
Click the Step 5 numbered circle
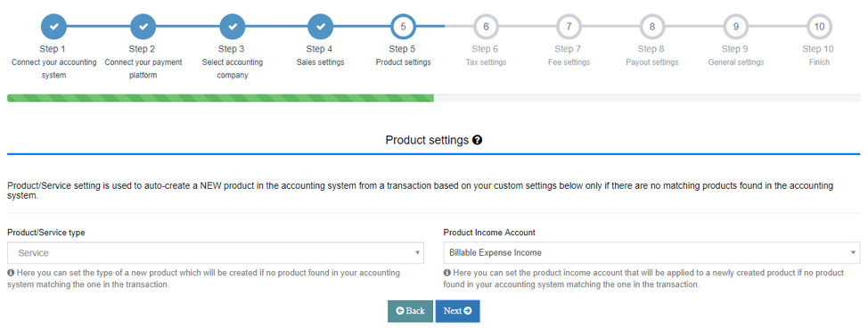[x=403, y=26]
